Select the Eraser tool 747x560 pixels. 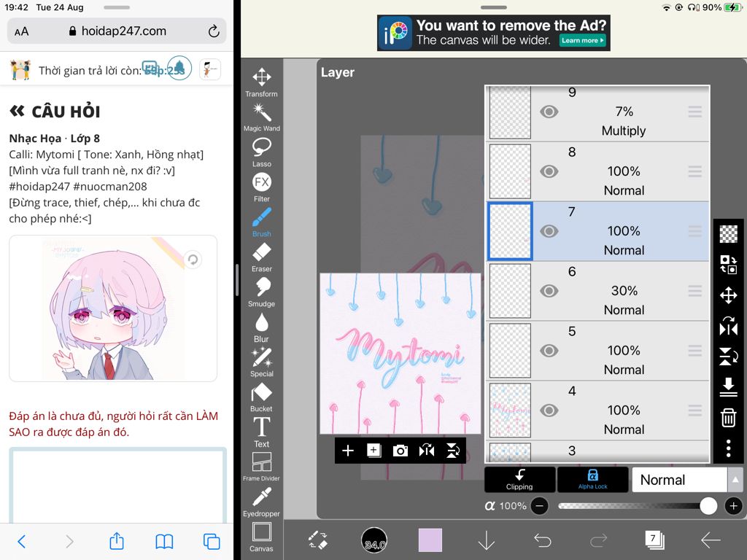(262, 257)
